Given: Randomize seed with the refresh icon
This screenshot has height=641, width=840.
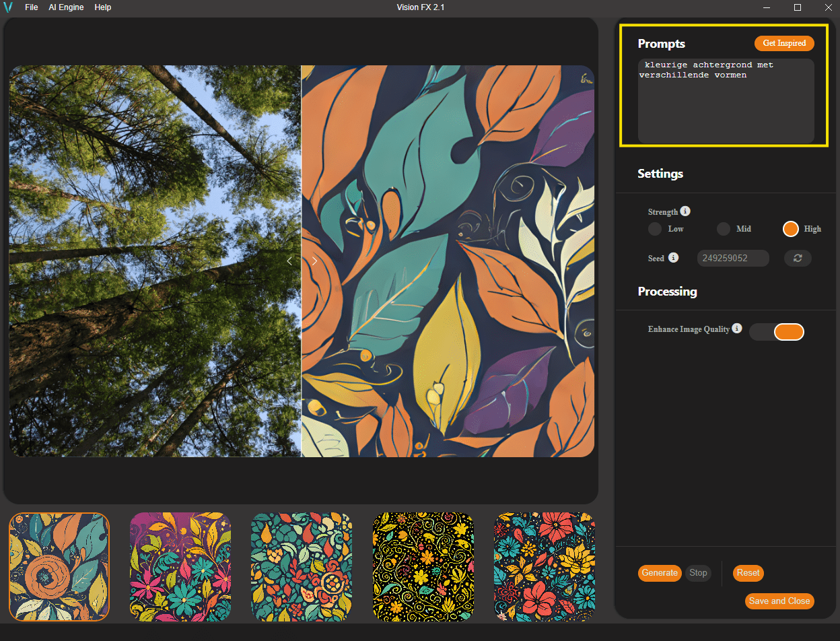Looking at the screenshot, I should click(798, 259).
